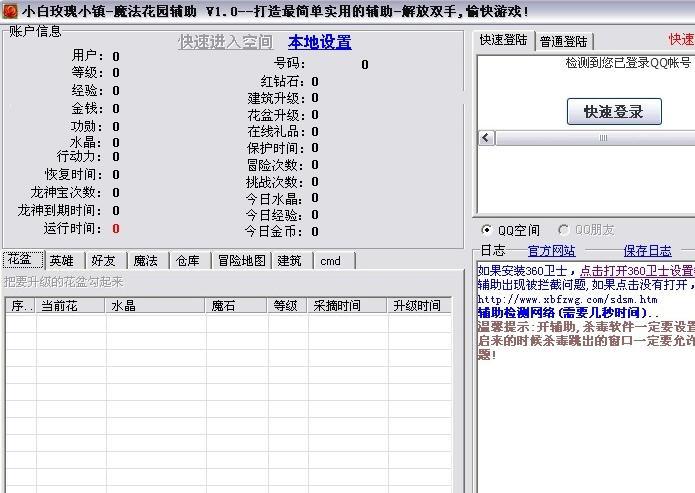Click the rose app icon in title bar
Image resolution: width=695 pixels, height=493 pixels.
(x=10, y=11)
